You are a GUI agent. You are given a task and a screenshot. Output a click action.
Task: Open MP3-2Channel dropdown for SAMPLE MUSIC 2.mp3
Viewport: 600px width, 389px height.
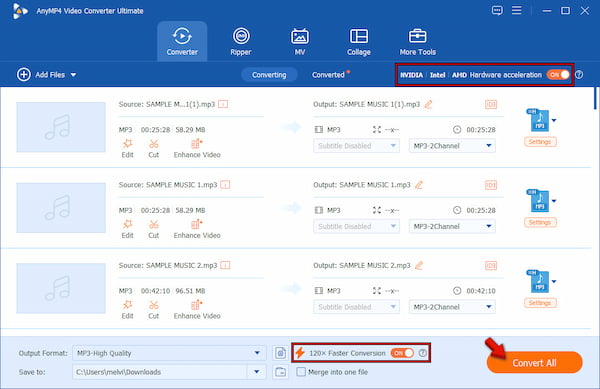point(452,307)
